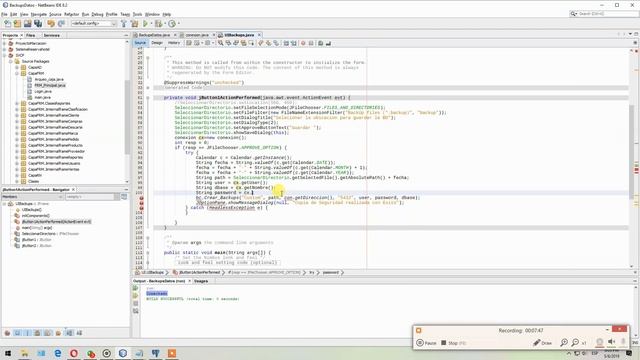Viewport: 640px width, 360px height.
Task: Click the Open Project toolbar icon
Action: coord(27,24)
